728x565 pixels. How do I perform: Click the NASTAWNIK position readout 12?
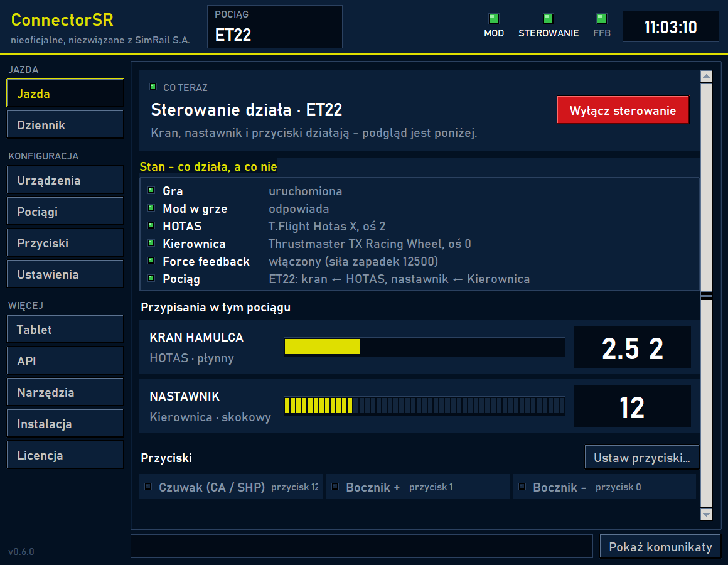[x=633, y=406]
